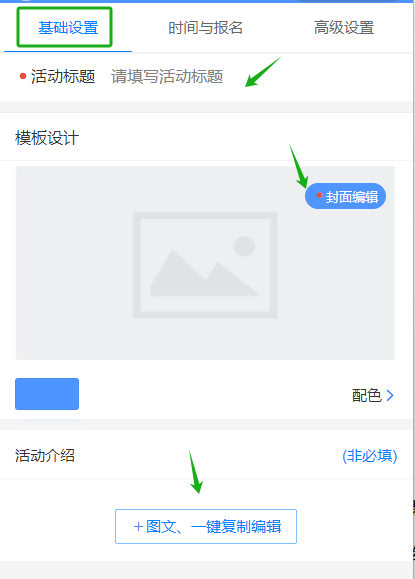
Task: Click the 活动介绍 section label
Action: point(45,455)
